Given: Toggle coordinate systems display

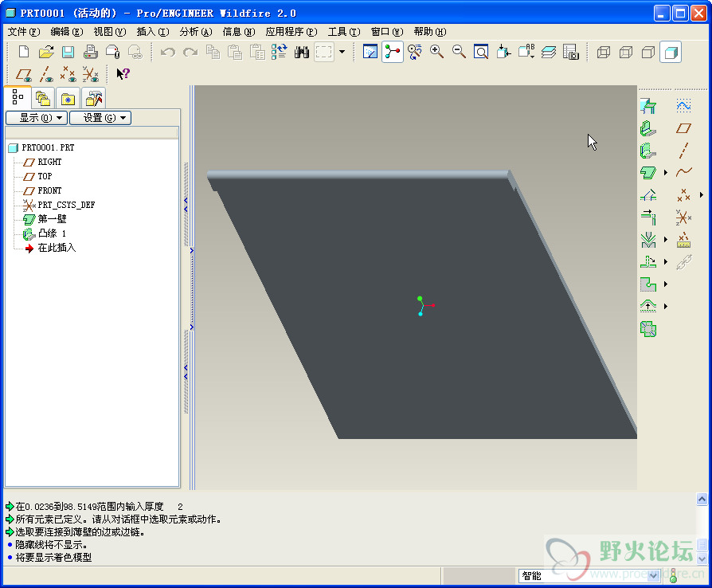Looking at the screenshot, I should point(90,74).
